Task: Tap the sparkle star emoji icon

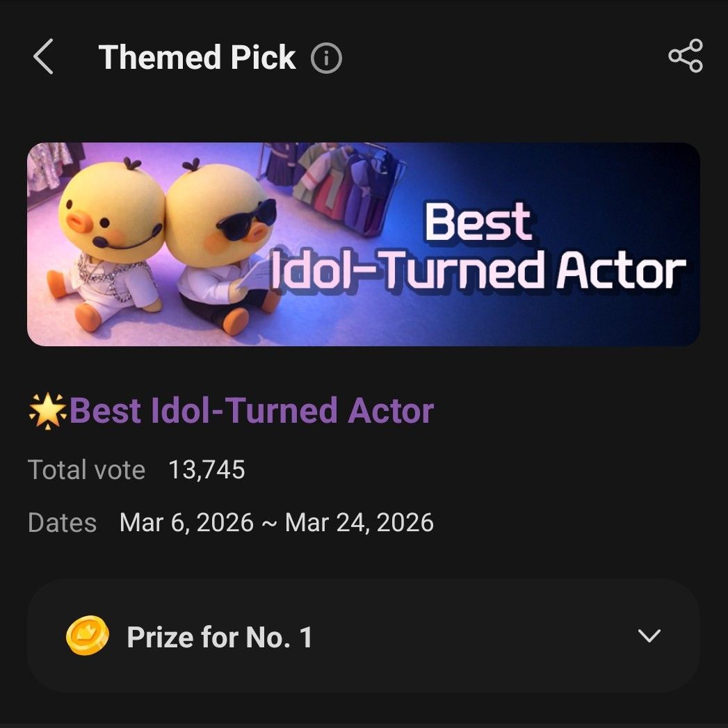Action: pyautogui.click(x=47, y=411)
